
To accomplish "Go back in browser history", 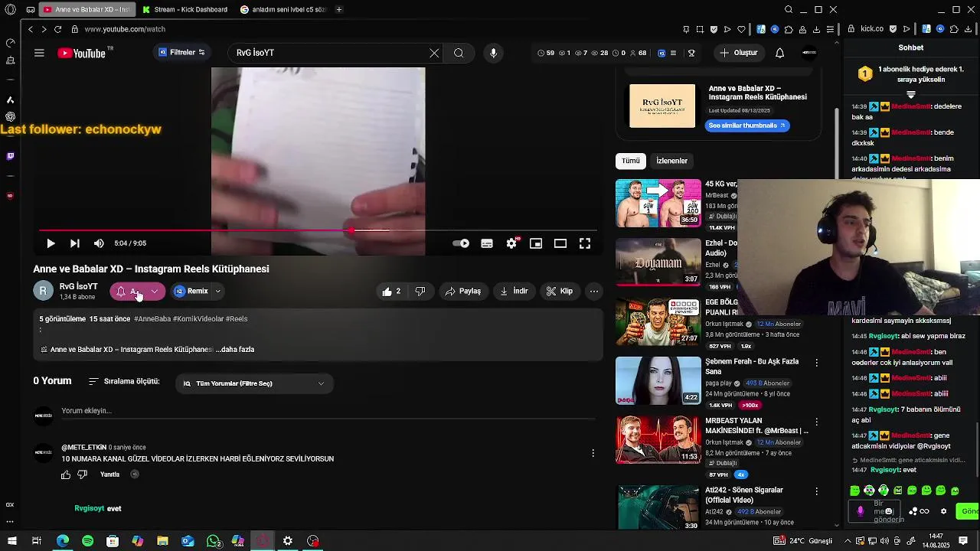I will pyautogui.click(x=31, y=29).
